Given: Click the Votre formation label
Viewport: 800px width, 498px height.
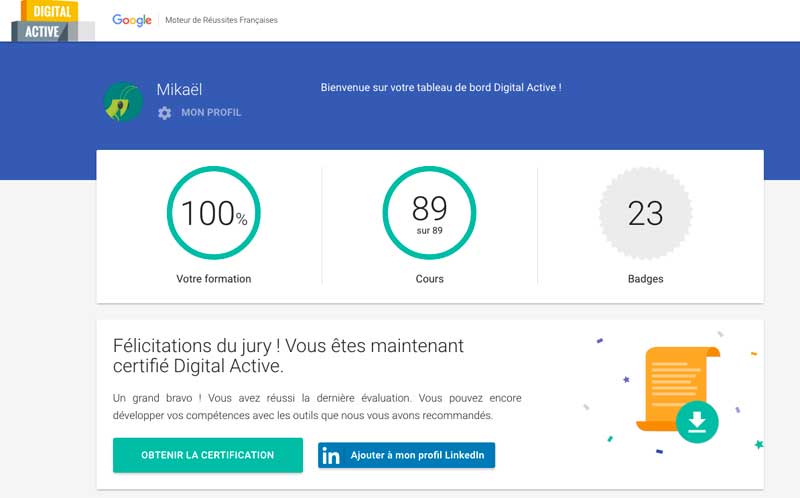Looking at the screenshot, I should pos(214,279).
